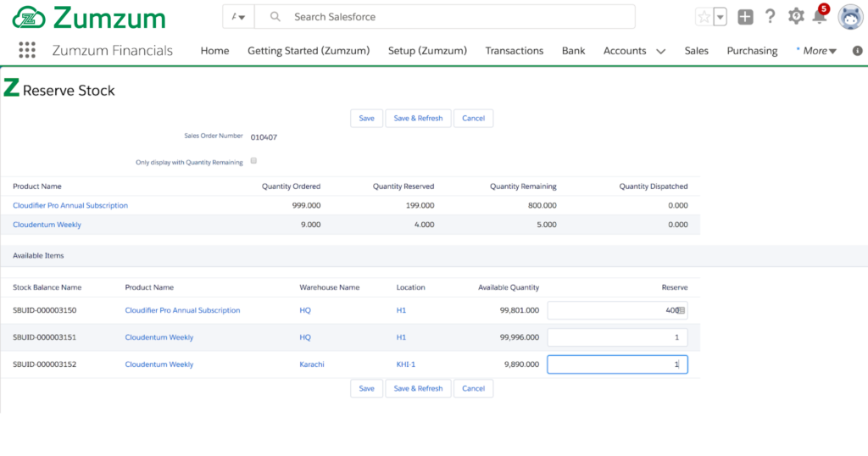Open H1 location link for SBUID-000003151
Image resolution: width=868 pixels, height=456 pixels.
pyautogui.click(x=401, y=337)
